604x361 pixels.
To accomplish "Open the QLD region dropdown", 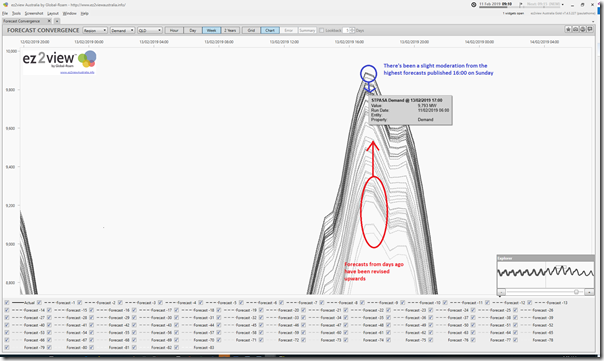I will 149,30.
